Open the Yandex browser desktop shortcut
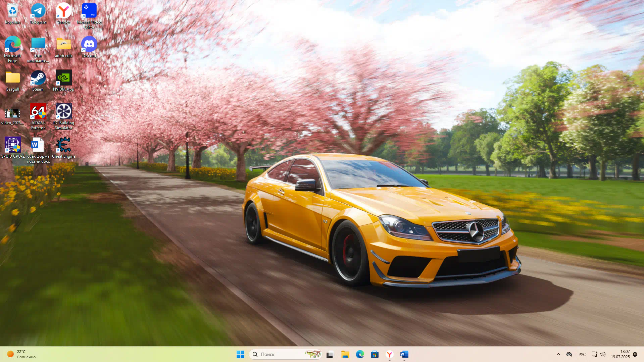644x362 pixels. (x=63, y=14)
